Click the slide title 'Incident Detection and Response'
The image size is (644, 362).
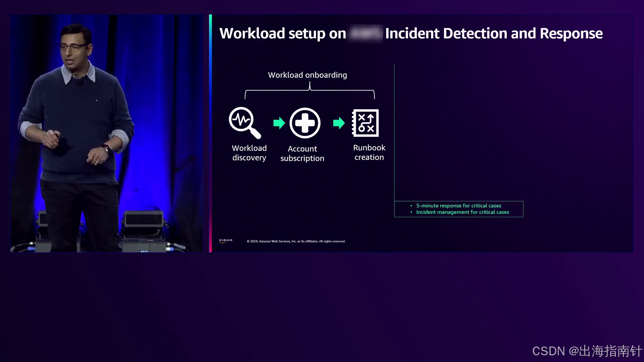[x=493, y=34]
